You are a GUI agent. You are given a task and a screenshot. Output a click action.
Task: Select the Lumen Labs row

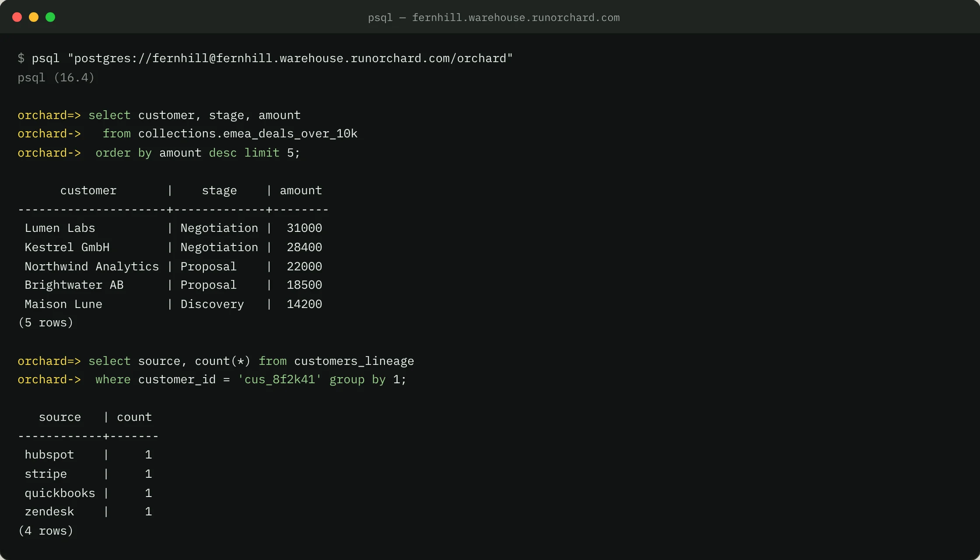click(173, 228)
